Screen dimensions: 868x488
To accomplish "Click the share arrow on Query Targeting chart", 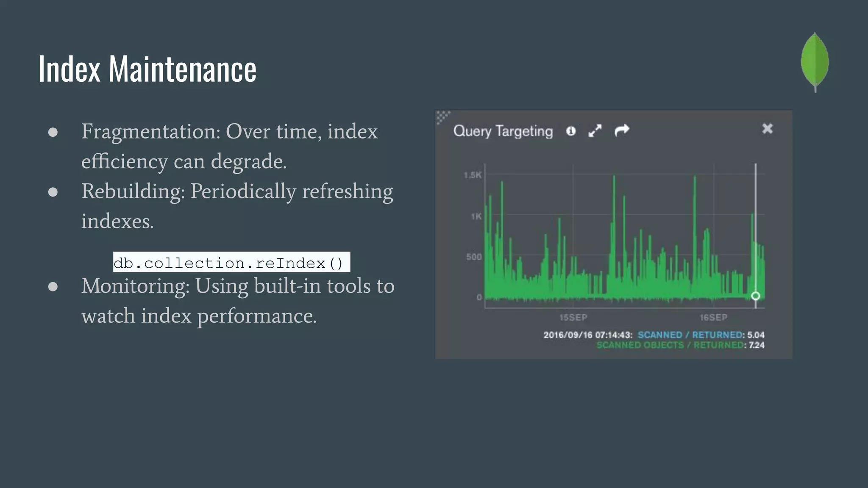I will 622,130.
